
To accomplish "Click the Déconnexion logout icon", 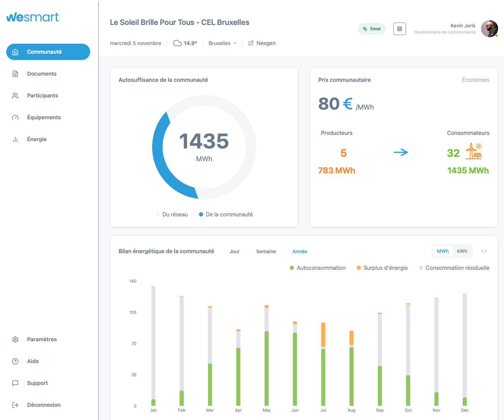I will [15, 405].
